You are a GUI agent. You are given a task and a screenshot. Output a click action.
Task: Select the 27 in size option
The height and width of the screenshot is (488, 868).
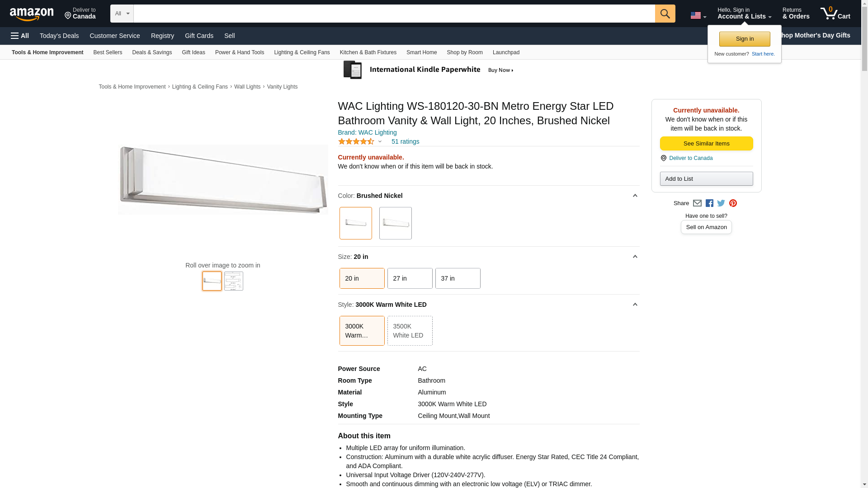(x=410, y=278)
